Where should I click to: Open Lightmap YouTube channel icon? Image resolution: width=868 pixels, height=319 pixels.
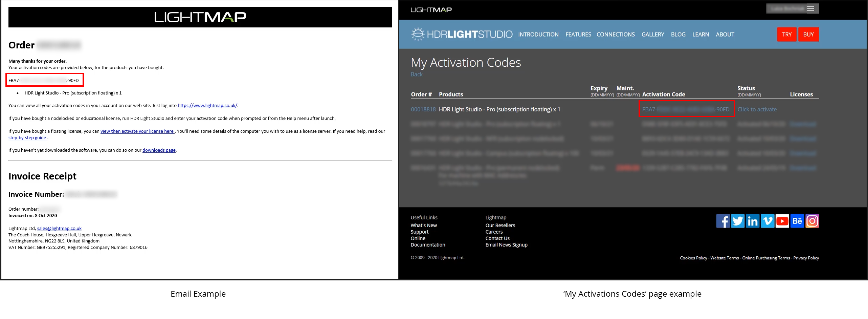[782, 221]
